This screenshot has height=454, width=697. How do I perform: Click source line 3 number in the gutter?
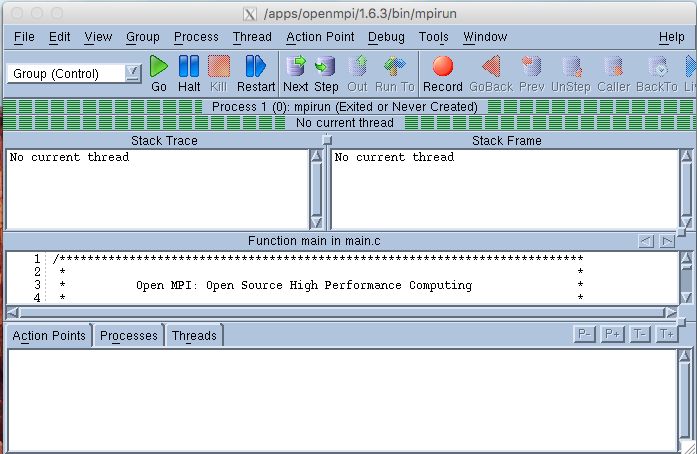(37, 285)
